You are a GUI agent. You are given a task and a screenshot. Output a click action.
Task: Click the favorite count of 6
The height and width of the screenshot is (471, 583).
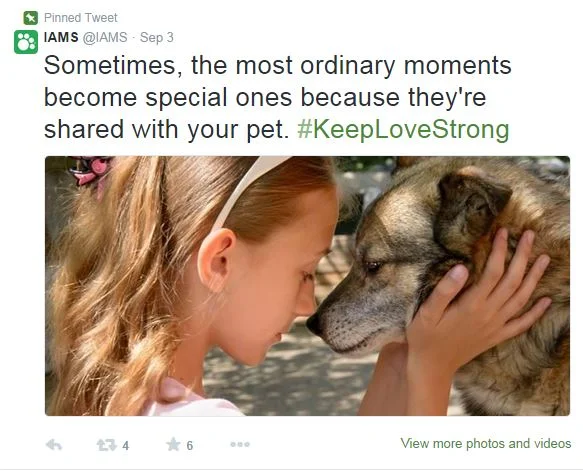tap(190, 445)
